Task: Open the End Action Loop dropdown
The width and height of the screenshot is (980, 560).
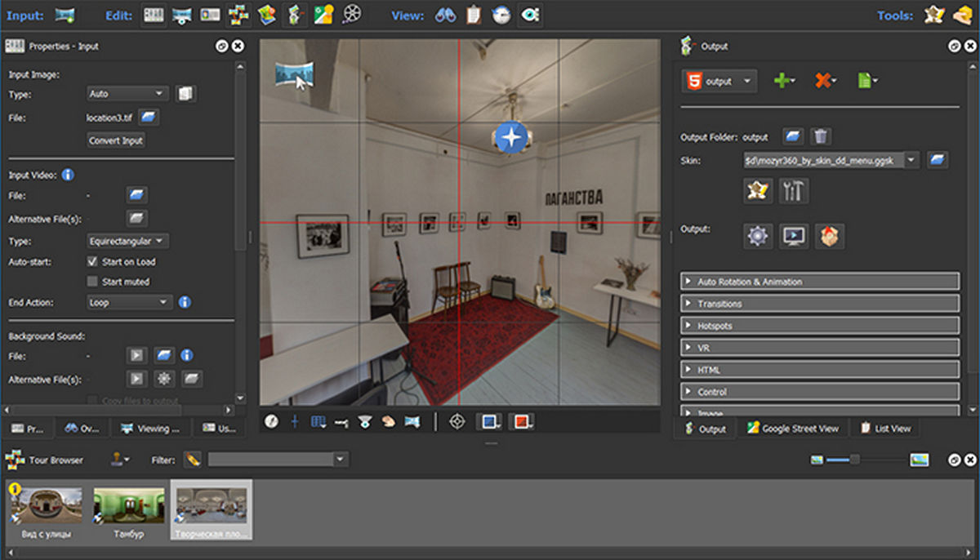Action: pyautogui.click(x=128, y=302)
